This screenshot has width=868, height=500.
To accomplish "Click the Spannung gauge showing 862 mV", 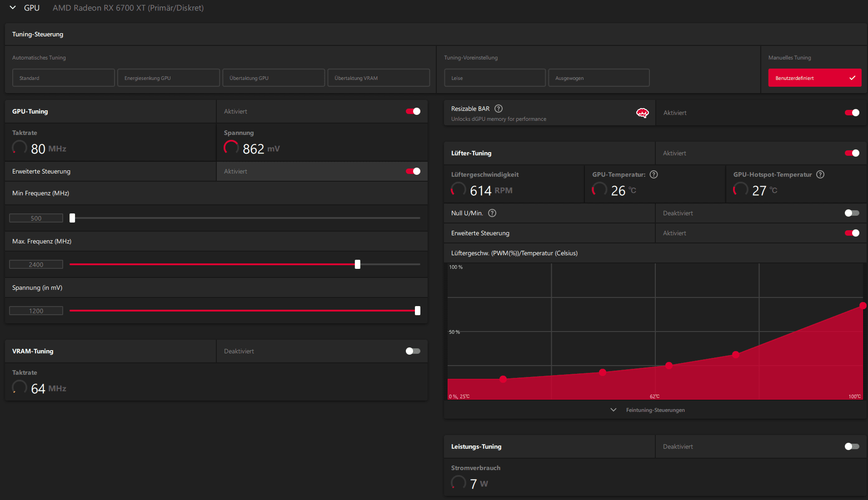I will [231, 148].
